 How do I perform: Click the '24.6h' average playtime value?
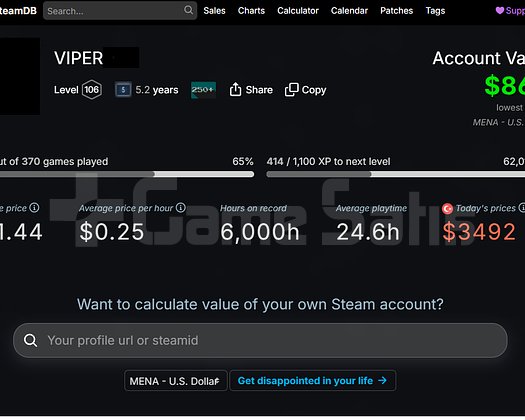(368, 231)
